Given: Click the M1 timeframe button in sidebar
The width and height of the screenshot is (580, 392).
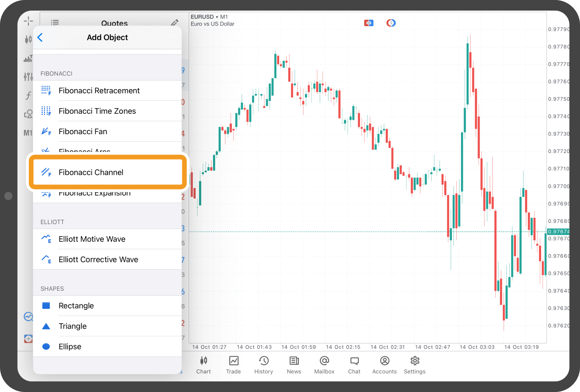Looking at the screenshot, I should pos(28,133).
